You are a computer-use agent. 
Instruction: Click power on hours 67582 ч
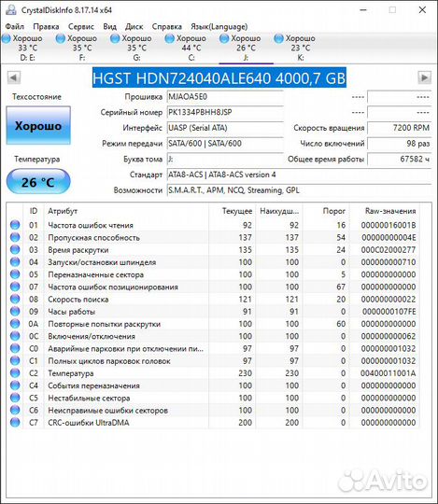point(399,159)
